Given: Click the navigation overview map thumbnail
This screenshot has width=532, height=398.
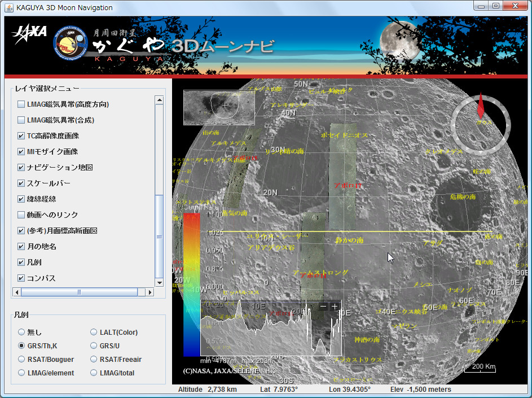Looking at the screenshot, I should [219, 107].
